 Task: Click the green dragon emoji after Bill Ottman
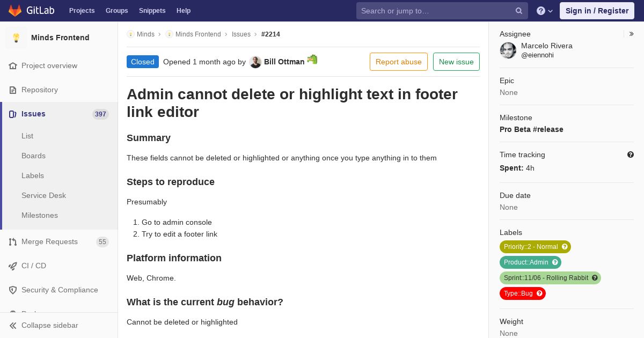pos(312,60)
